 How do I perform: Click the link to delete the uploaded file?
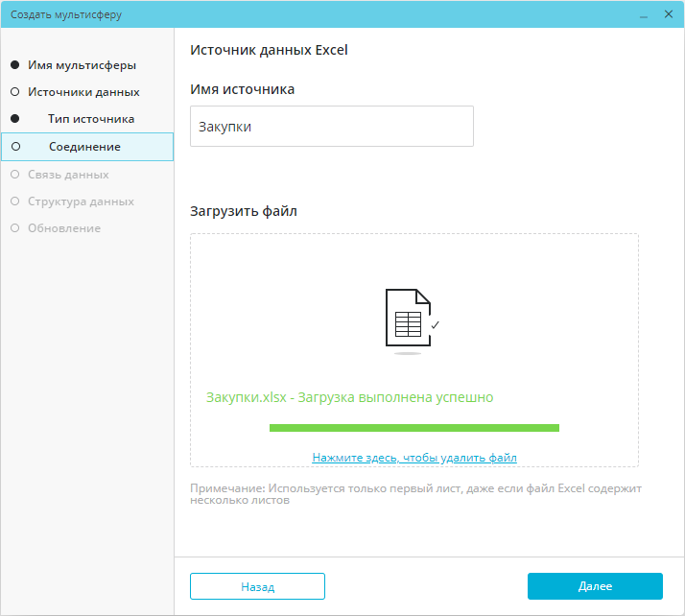414,458
